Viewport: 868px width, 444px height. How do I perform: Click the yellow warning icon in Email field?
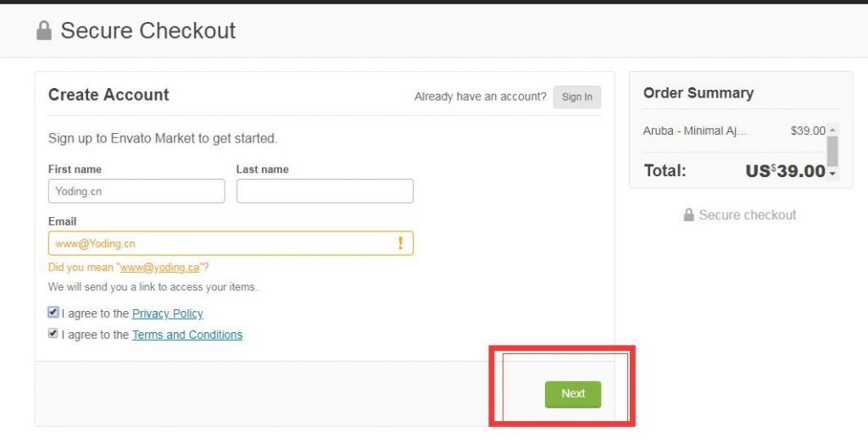400,243
